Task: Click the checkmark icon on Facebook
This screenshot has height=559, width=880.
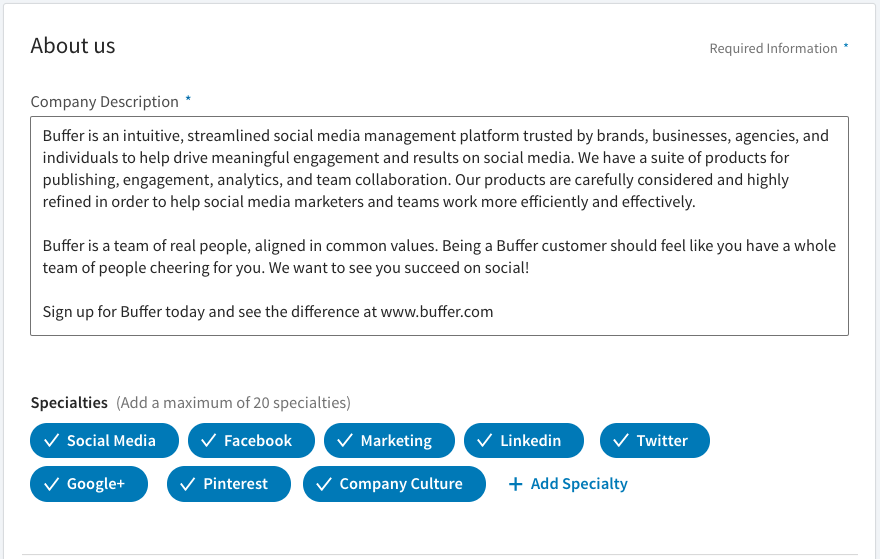Action: pyautogui.click(x=208, y=441)
